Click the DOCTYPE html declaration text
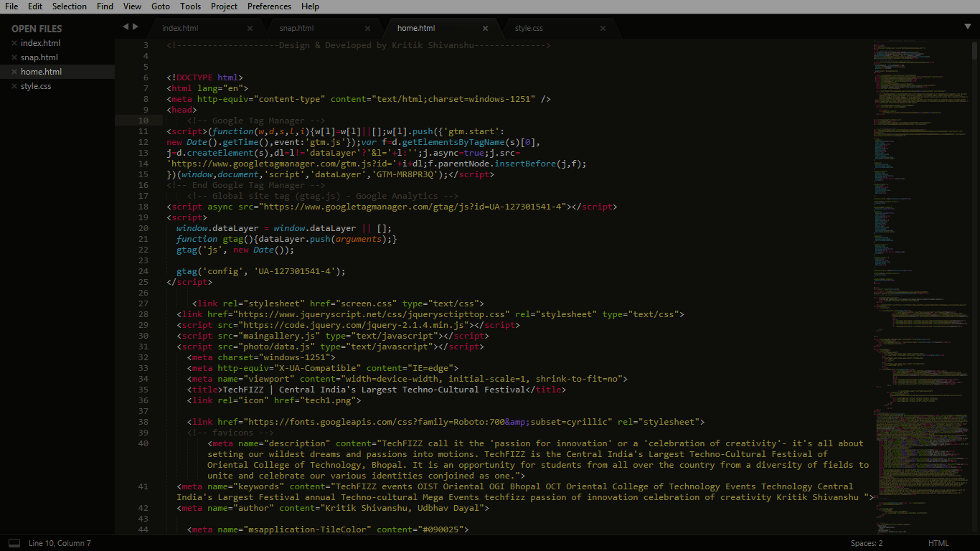The image size is (980, 551). coord(205,77)
